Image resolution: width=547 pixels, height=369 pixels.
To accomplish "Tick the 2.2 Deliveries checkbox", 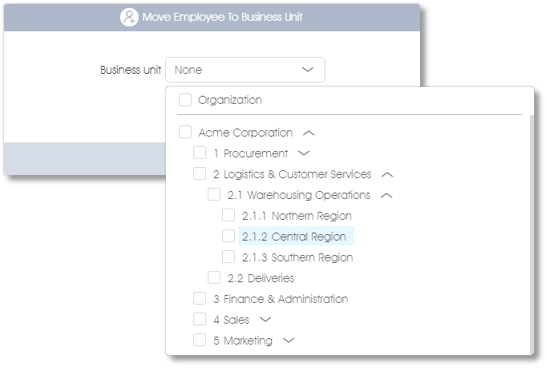I will 214,278.
